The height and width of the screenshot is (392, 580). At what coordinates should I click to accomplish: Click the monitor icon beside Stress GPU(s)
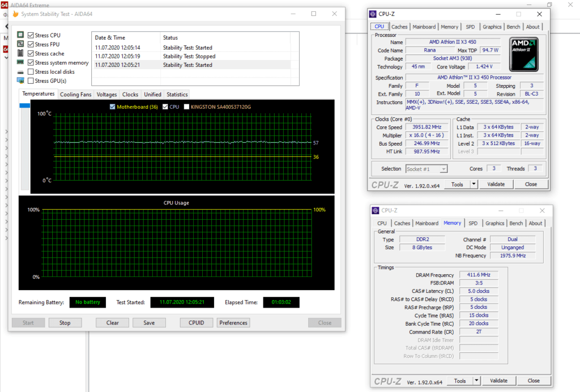(x=20, y=80)
